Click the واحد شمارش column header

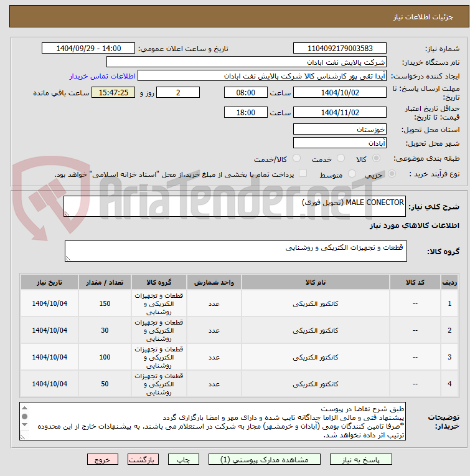pyautogui.click(x=214, y=282)
